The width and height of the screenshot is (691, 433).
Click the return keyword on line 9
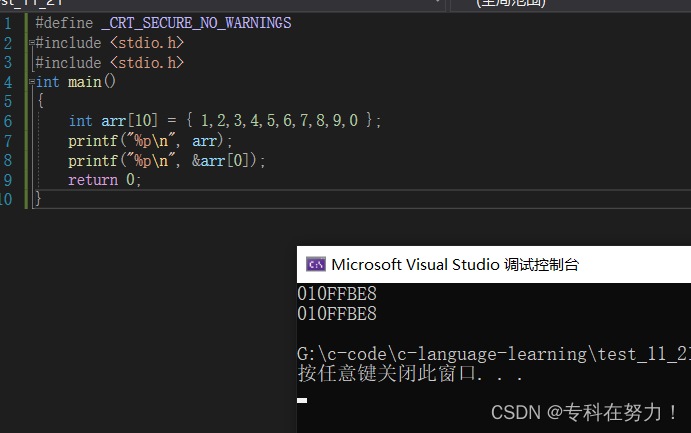pos(93,180)
